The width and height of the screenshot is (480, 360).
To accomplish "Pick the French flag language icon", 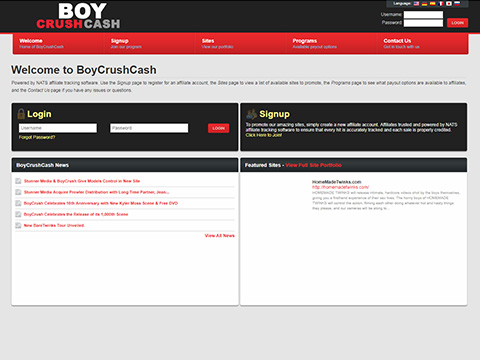I will (x=441, y=4).
